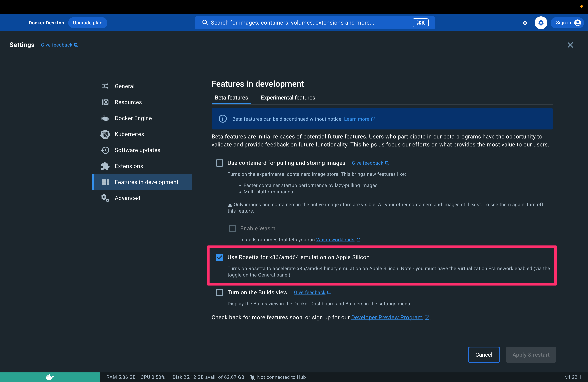Click the bug troubleshoot icon in header
This screenshot has width=588, height=382.
pyautogui.click(x=525, y=23)
